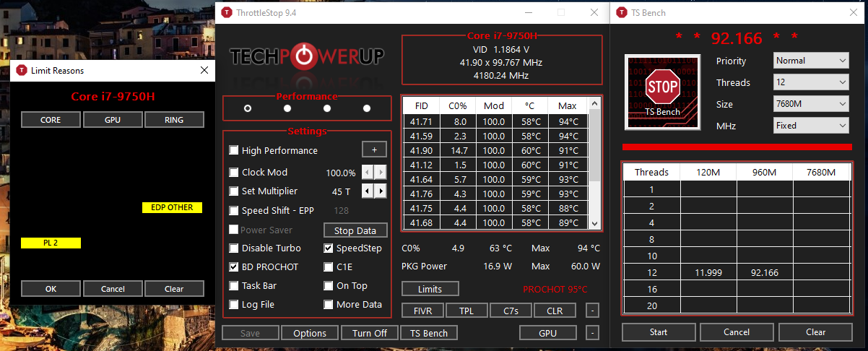Select the fourth Performance profile radio button
Image resolution: width=868 pixels, height=351 pixels.
367,108
